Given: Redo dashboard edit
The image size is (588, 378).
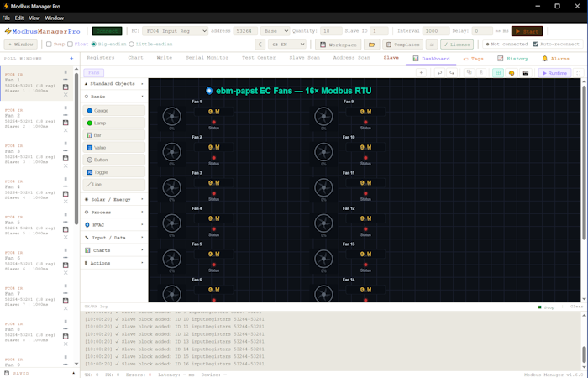Looking at the screenshot, I should (452, 73).
